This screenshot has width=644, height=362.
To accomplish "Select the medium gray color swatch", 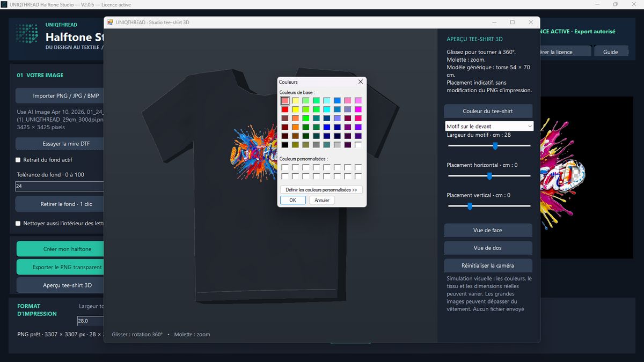I will point(316,145).
